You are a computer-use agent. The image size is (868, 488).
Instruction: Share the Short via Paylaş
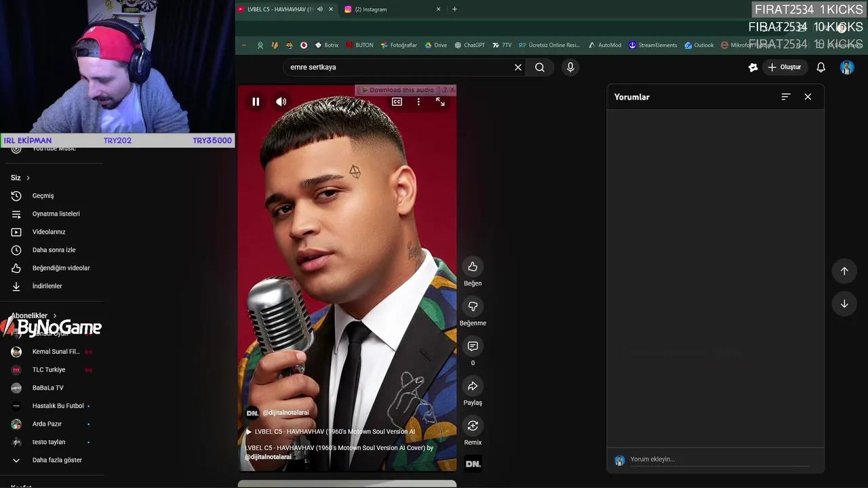coord(473,386)
